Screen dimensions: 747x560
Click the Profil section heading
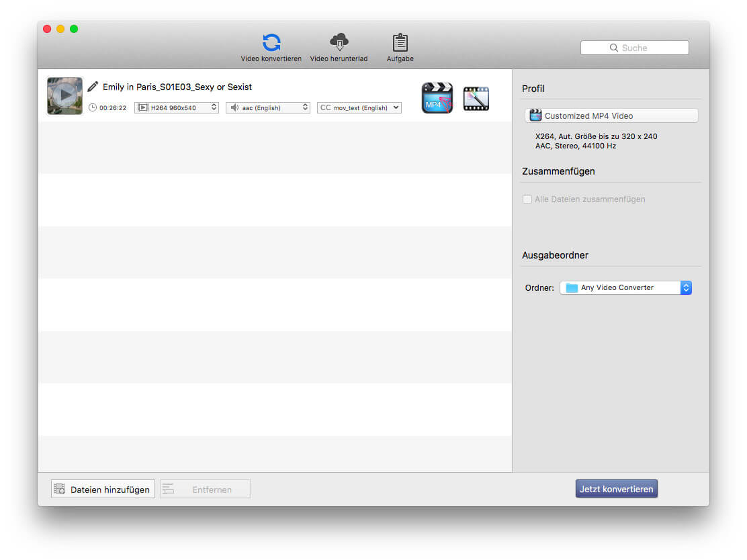533,89
